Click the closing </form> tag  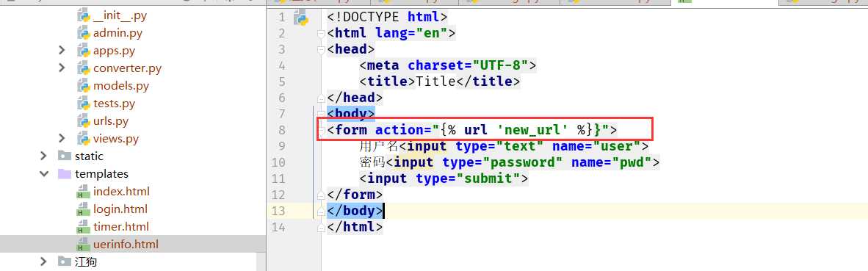[355, 195]
